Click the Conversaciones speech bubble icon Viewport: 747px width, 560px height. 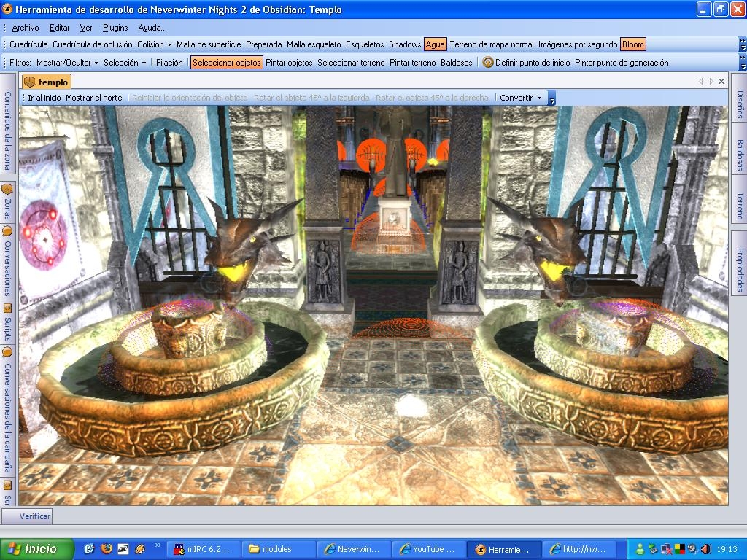point(7,231)
